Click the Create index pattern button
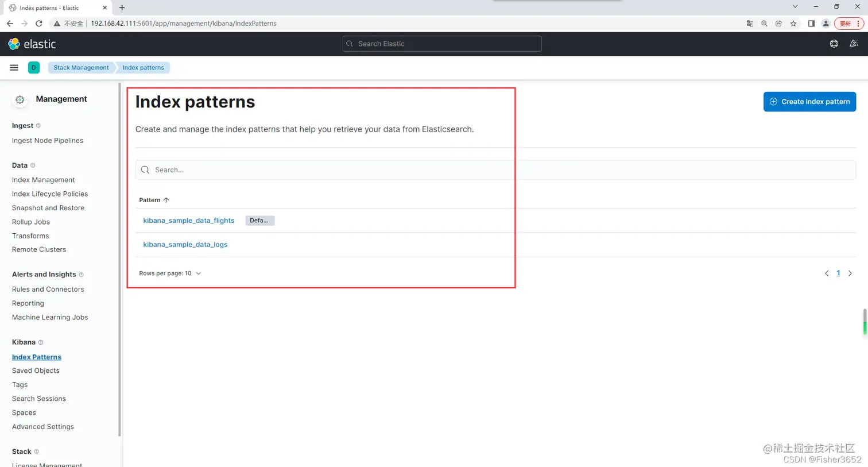Image resolution: width=868 pixels, height=467 pixels. pos(809,102)
